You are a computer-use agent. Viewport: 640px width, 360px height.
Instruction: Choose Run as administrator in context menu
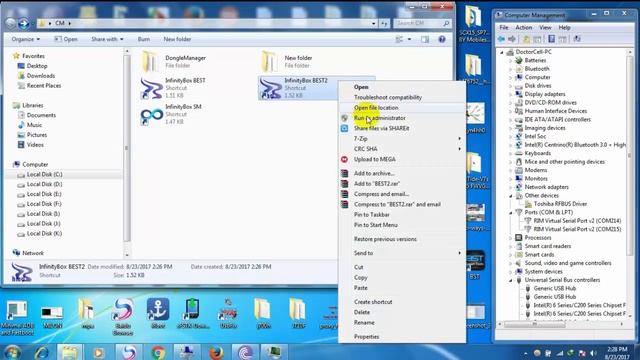click(x=380, y=118)
